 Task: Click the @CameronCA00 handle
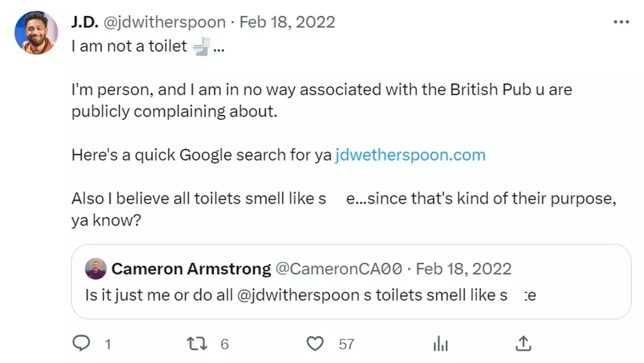[339, 269]
